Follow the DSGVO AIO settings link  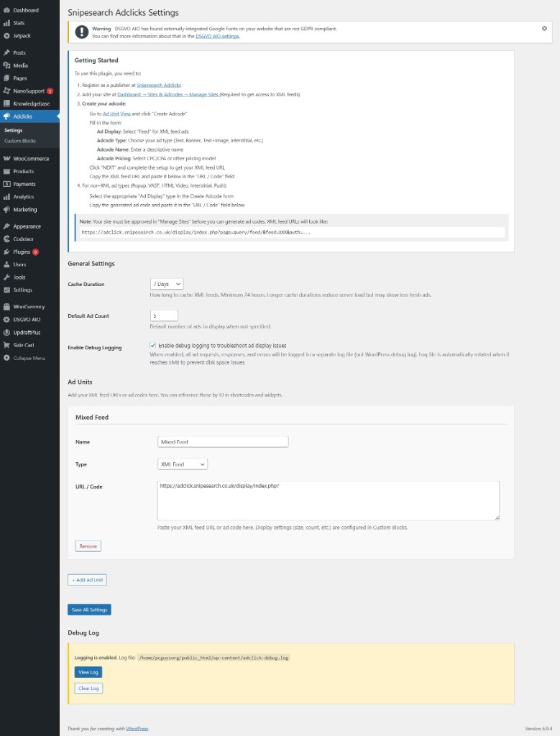[217, 36]
